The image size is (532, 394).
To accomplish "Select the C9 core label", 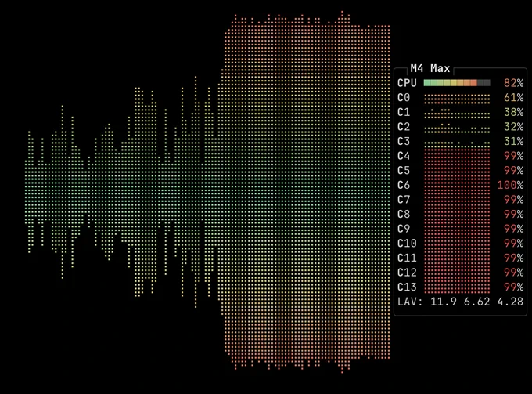I will pyautogui.click(x=404, y=229).
